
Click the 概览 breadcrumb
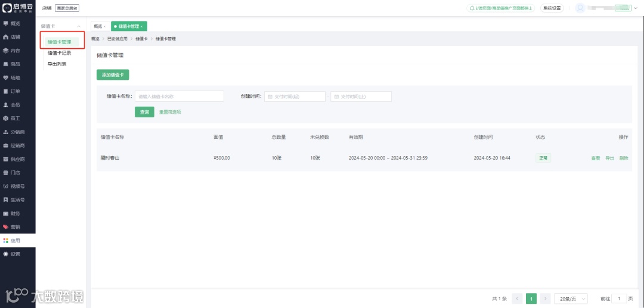(x=95, y=39)
